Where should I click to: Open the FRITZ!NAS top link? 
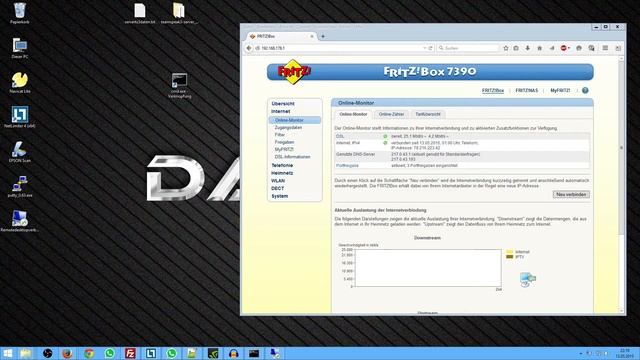click(x=527, y=91)
